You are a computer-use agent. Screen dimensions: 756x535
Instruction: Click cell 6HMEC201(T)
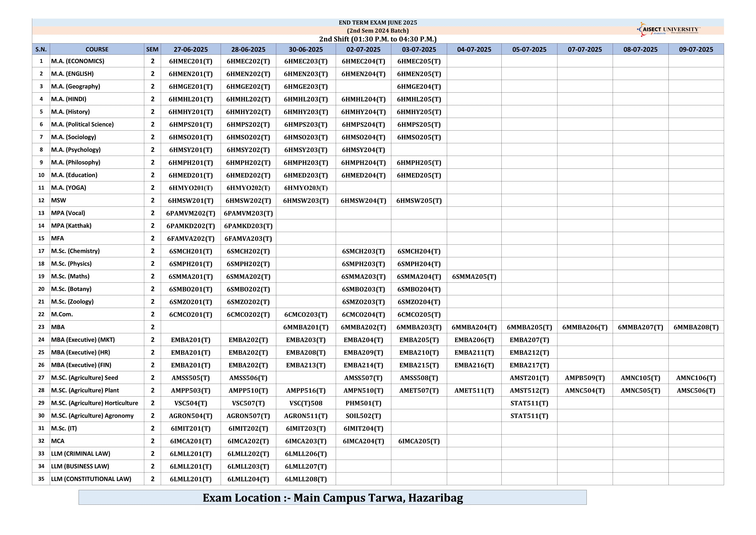tap(191, 61)
